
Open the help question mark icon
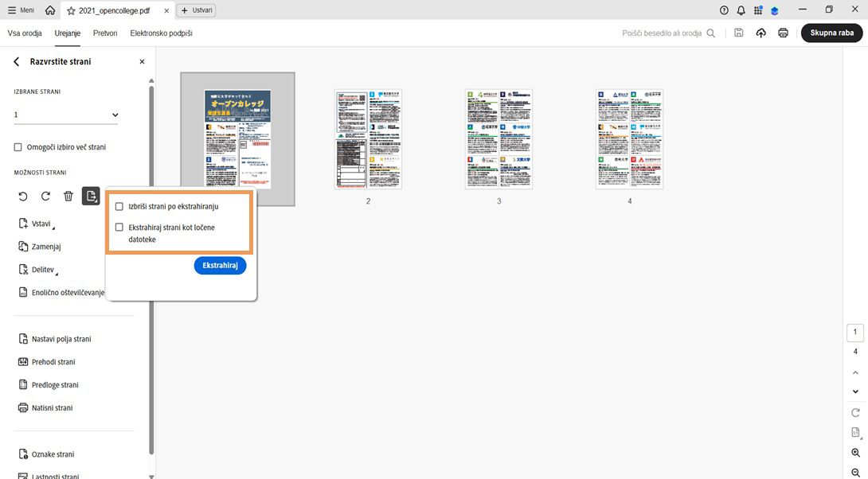[x=724, y=10]
